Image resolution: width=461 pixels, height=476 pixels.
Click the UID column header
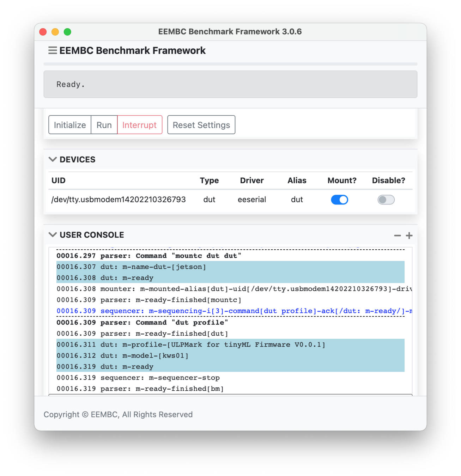pyautogui.click(x=59, y=181)
